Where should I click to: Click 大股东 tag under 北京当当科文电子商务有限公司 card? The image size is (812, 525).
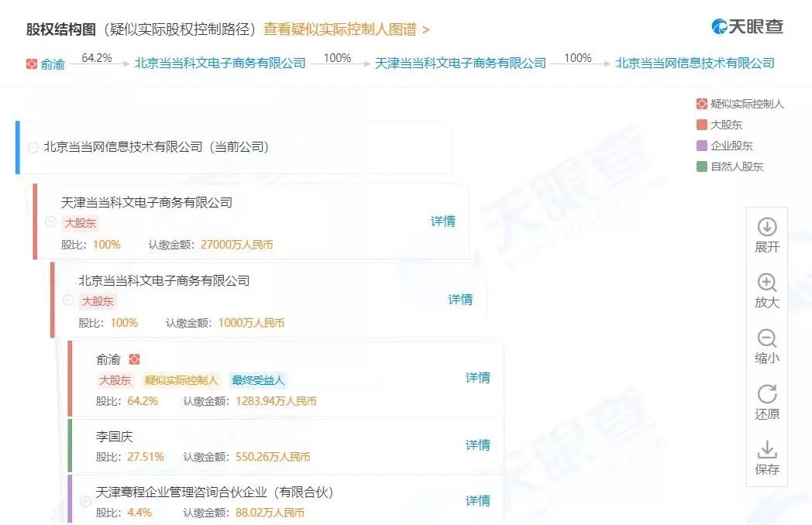tap(98, 301)
